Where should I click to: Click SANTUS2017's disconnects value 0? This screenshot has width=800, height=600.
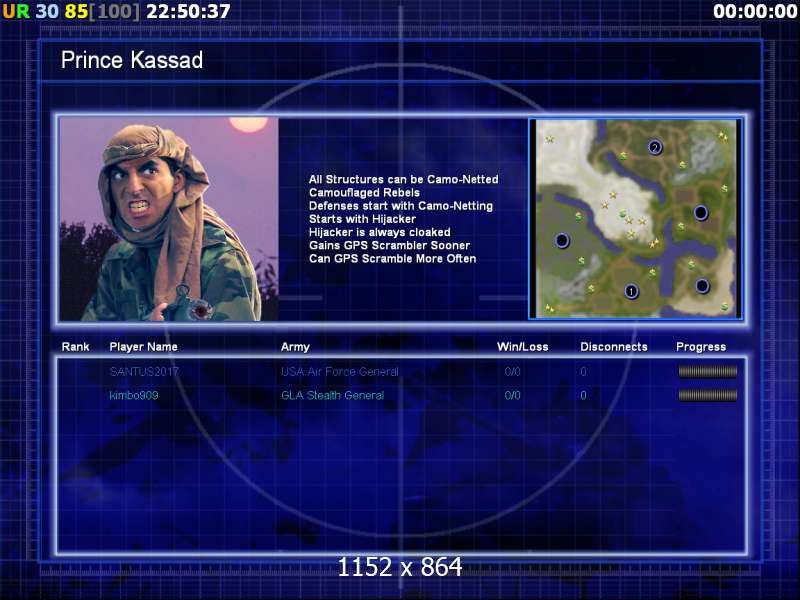583,372
